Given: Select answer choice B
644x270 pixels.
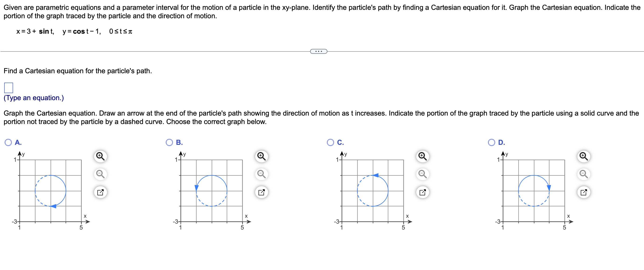Looking at the screenshot, I should [170, 142].
